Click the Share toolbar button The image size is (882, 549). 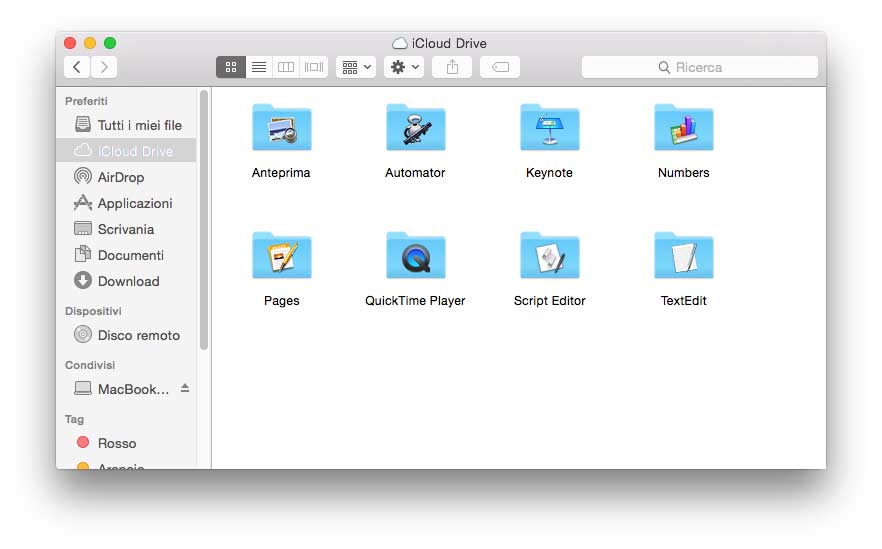452,67
